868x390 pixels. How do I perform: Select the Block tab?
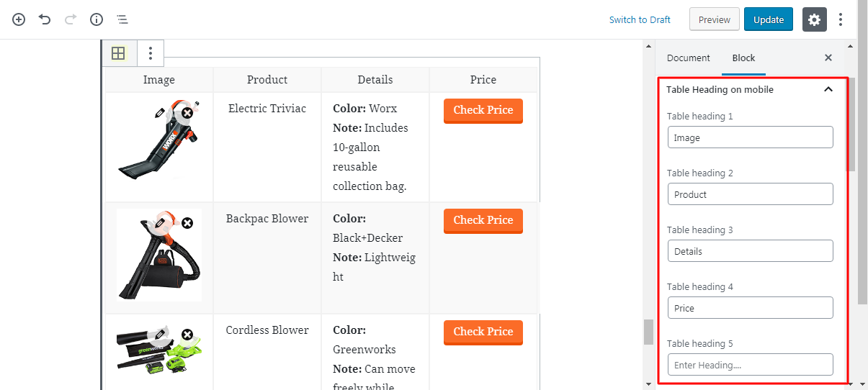[743, 58]
